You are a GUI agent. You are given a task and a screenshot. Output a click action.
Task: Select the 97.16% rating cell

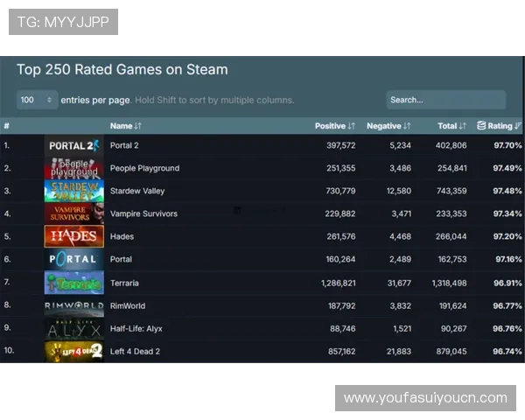(508, 259)
